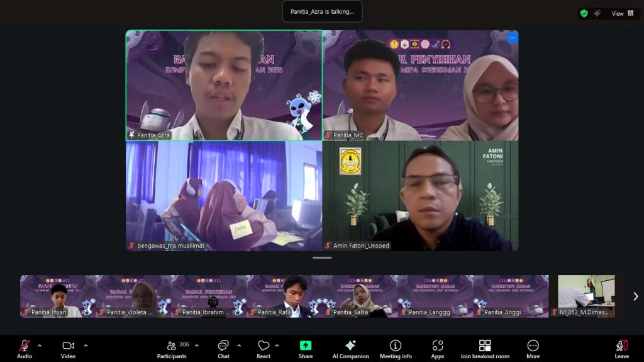
Task: Select the Panitia_Salsa participant thumbnail
Action: coord(360,296)
